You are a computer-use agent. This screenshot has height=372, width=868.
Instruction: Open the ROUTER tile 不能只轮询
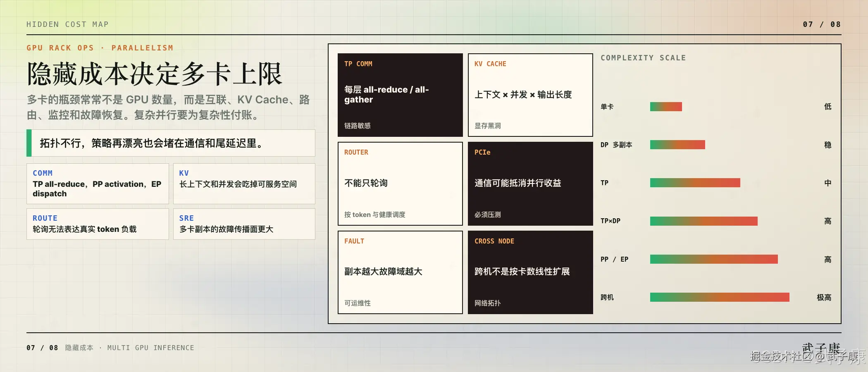[x=400, y=184]
